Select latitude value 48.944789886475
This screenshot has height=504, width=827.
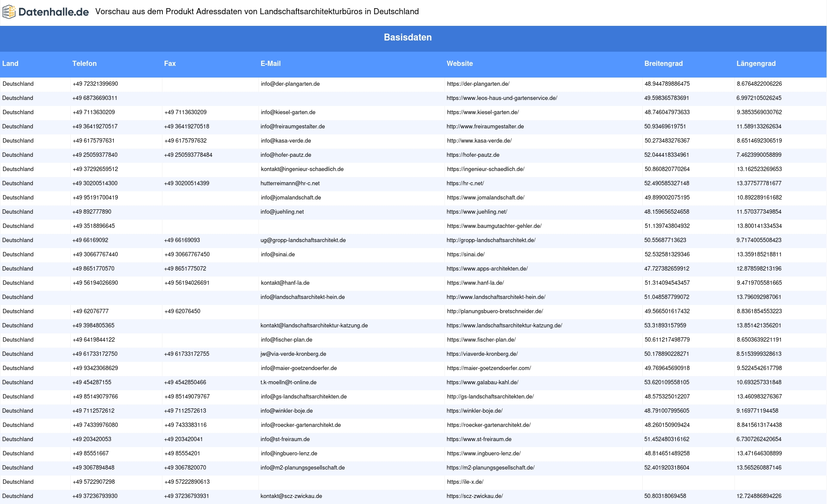(x=667, y=84)
